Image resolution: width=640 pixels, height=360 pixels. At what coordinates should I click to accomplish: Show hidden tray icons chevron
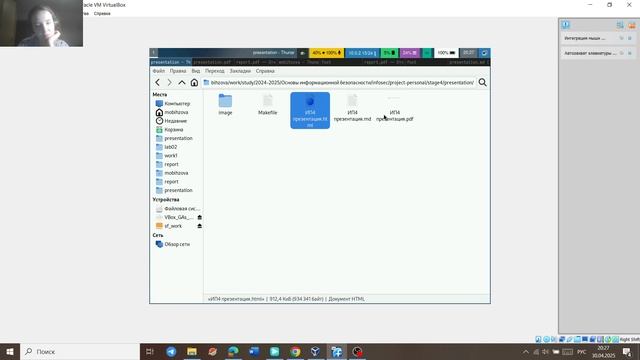pyautogui.click(x=526, y=351)
